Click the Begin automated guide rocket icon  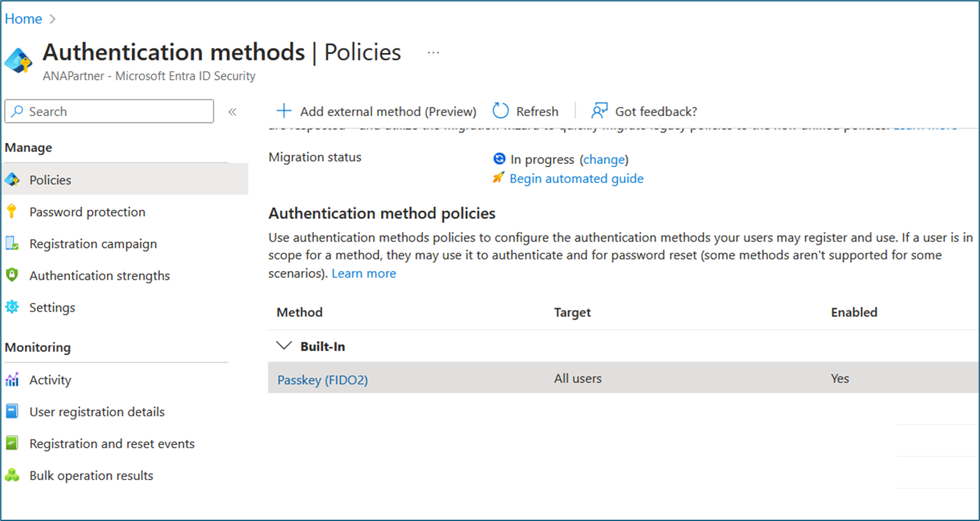click(x=498, y=178)
